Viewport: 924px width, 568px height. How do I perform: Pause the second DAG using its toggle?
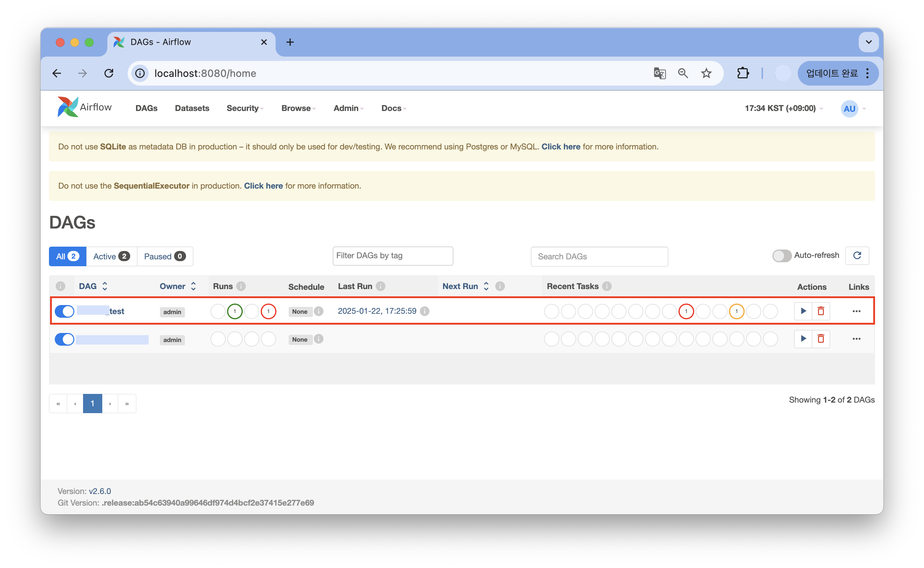pyautogui.click(x=65, y=339)
